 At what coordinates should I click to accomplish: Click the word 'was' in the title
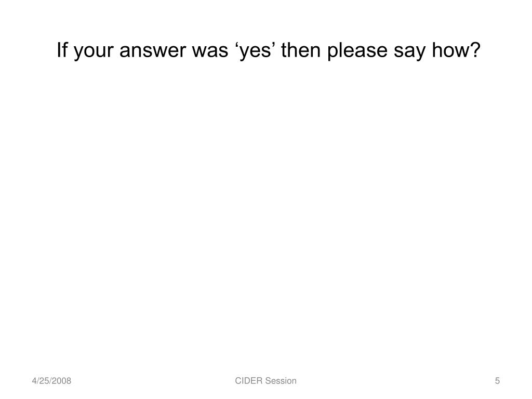210,51
